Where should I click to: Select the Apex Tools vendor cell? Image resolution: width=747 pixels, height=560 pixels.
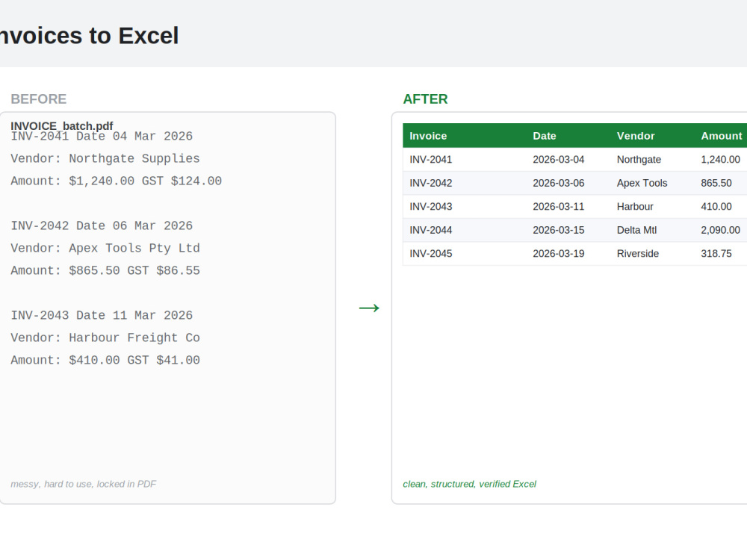coord(652,183)
